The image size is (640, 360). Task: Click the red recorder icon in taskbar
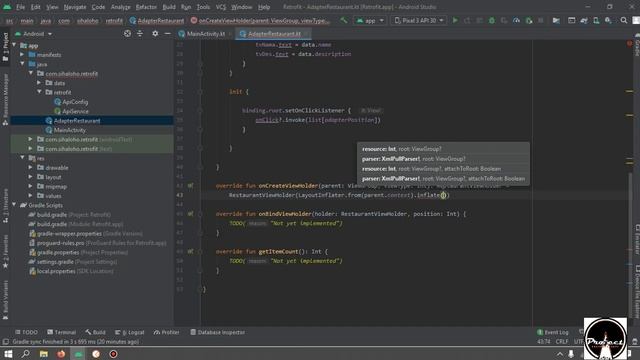[113, 354]
